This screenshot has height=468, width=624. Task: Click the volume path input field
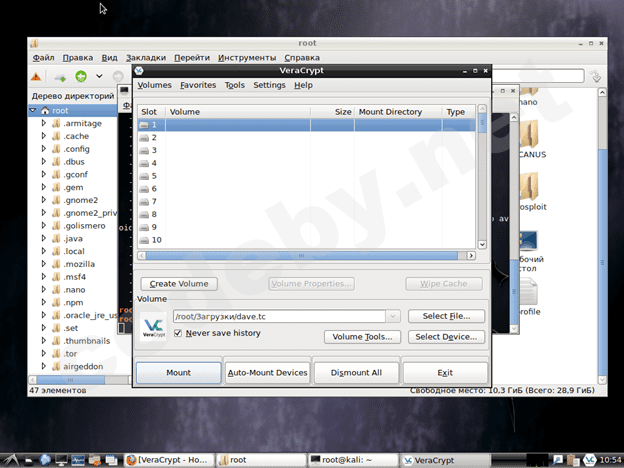(x=279, y=316)
